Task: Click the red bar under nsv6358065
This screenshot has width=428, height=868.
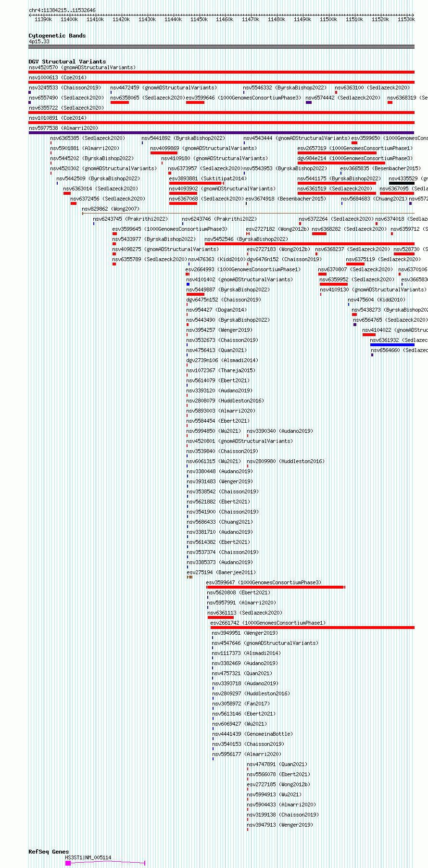Action: 120,102
